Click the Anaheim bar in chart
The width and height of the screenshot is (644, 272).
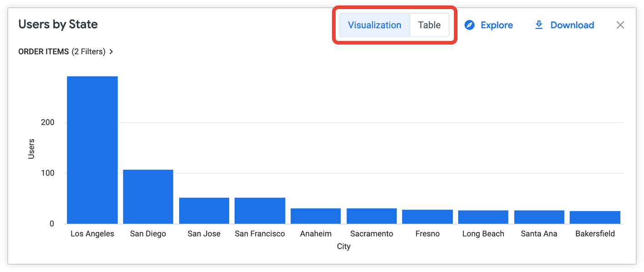[x=316, y=216]
